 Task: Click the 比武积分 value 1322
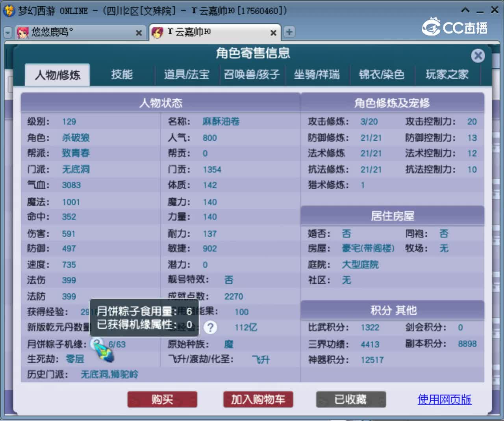[370, 328]
